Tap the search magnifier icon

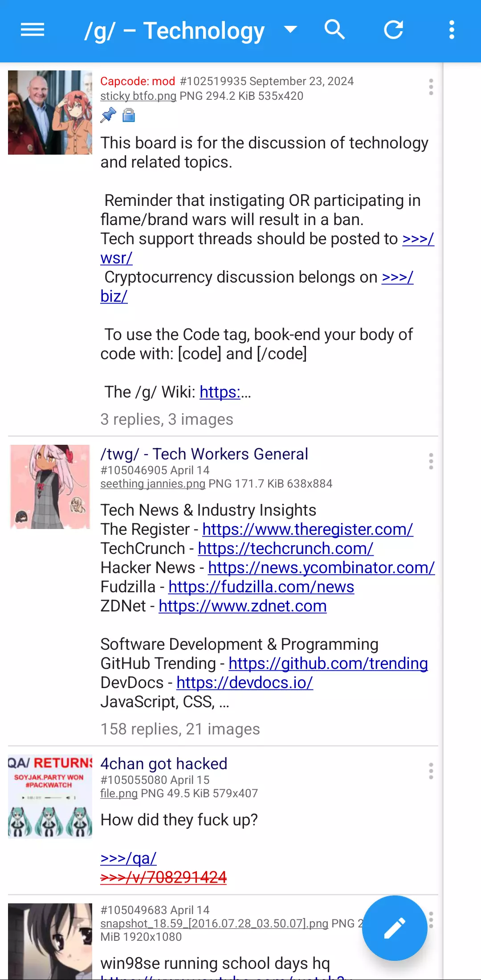coord(335,30)
